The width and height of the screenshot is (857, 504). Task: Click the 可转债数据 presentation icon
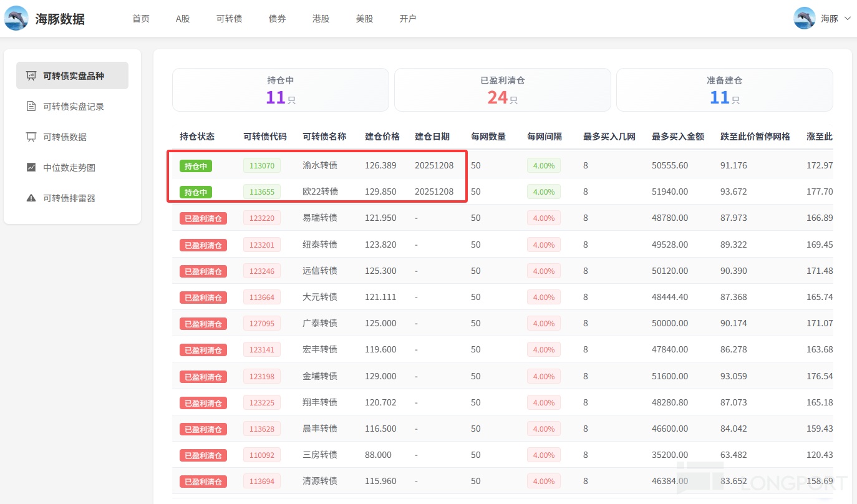pyautogui.click(x=31, y=137)
